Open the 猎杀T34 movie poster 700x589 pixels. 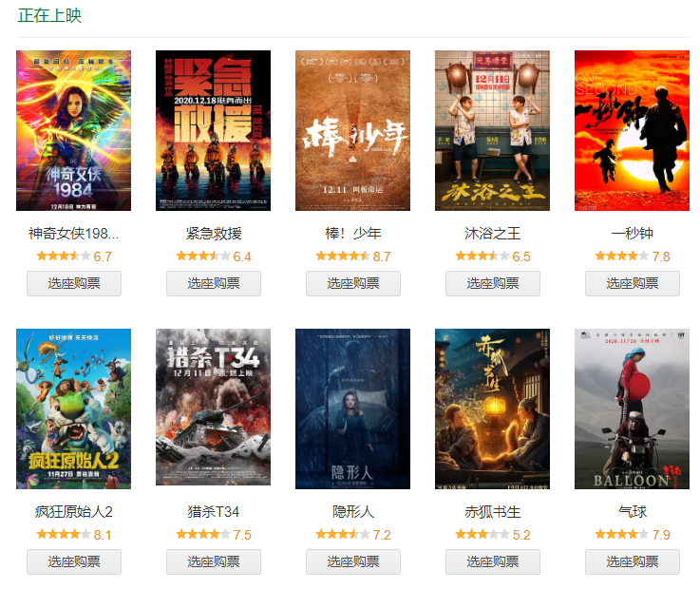tap(213, 407)
